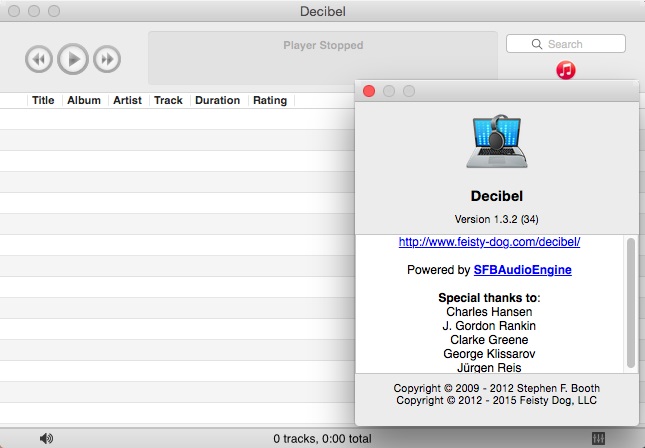
Task: Click the About panel vertical scrollbar
Action: pos(631,303)
